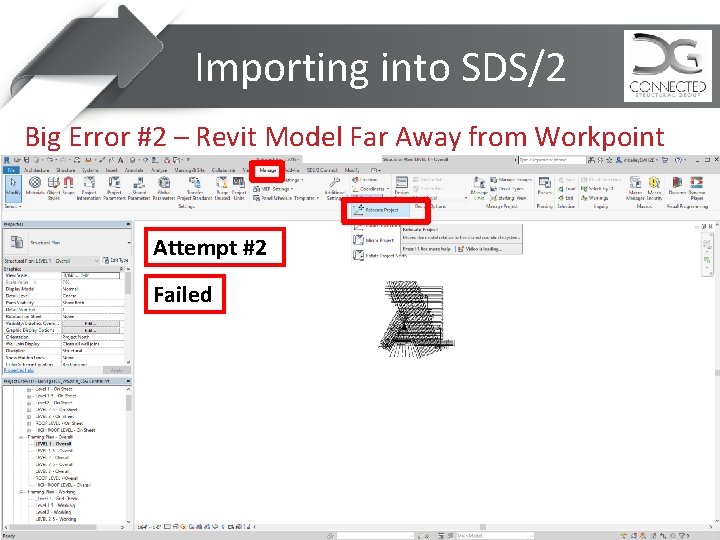Screen dimensions: 720x540
Task: Launch Dynamo Player
Action: click(697, 188)
